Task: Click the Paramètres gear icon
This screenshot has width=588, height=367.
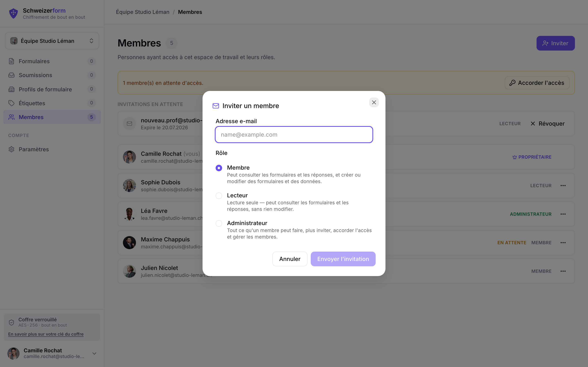Action: 11,149
